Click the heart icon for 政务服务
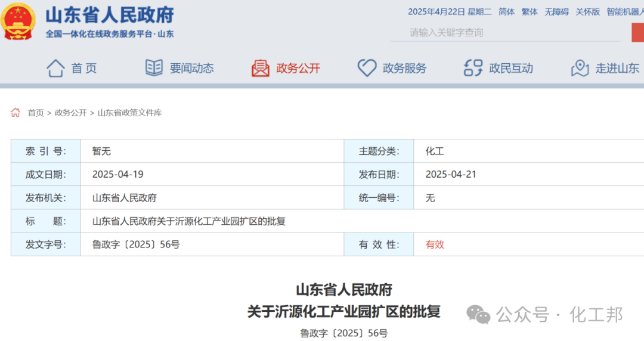This screenshot has height=341, width=644. point(367,68)
